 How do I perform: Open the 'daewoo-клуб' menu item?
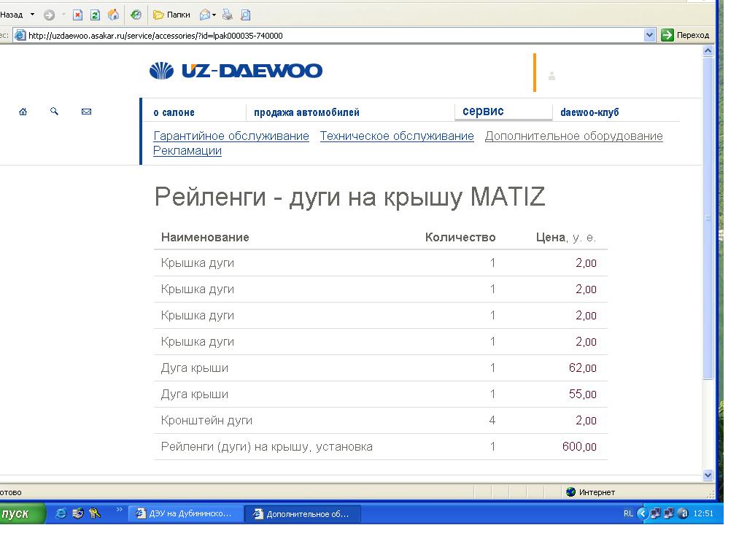point(589,112)
